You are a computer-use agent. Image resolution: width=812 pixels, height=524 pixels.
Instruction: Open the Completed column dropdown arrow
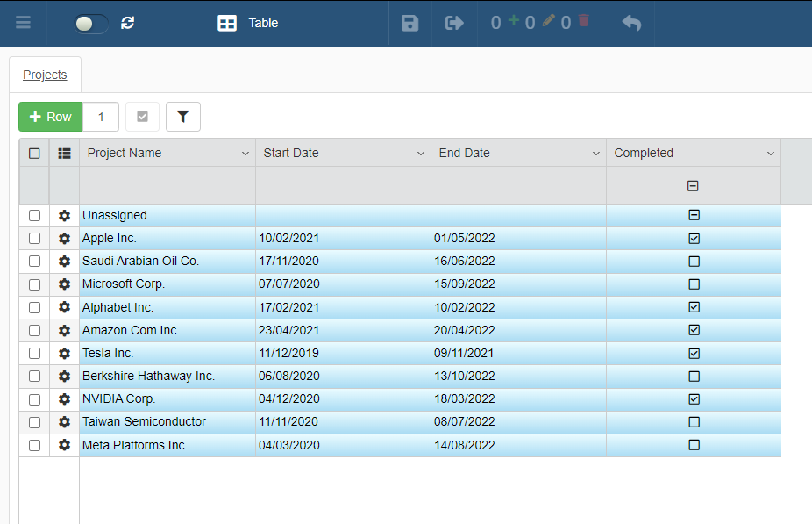pyautogui.click(x=770, y=154)
